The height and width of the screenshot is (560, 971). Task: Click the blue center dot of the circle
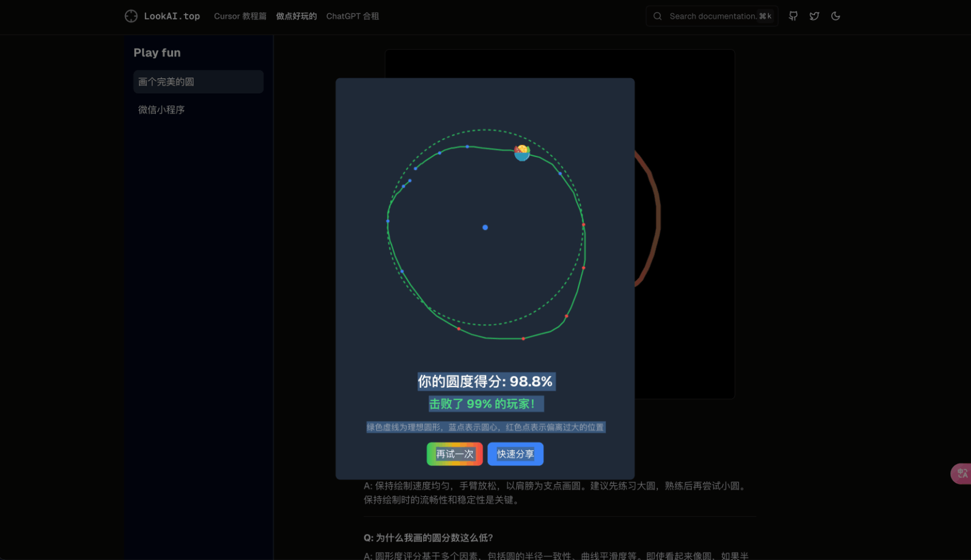pos(485,228)
